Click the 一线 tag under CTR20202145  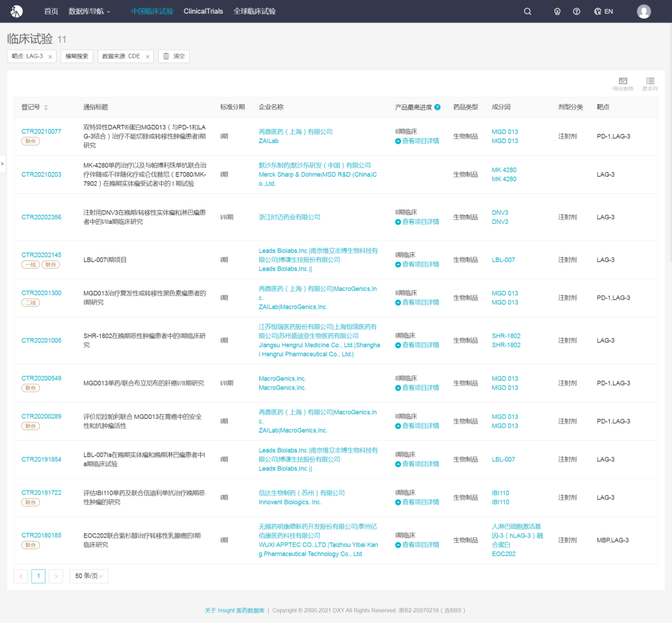(30, 265)
